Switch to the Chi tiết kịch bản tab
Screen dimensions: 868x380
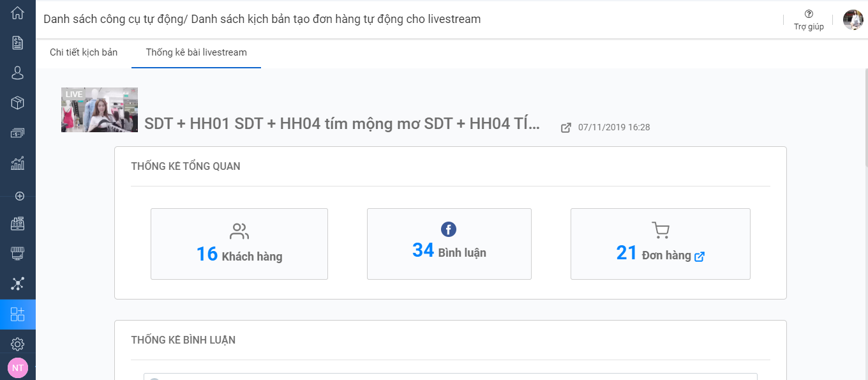[84, 52]
